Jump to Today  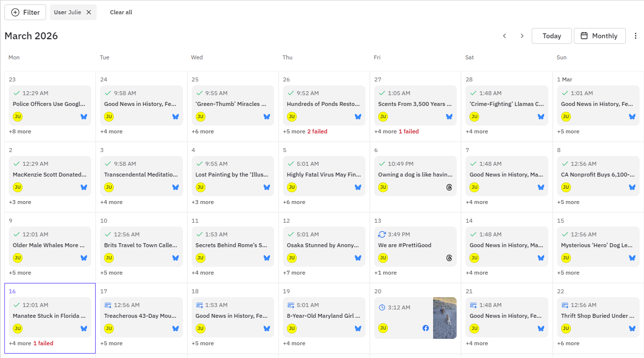[x=552, y=36]
